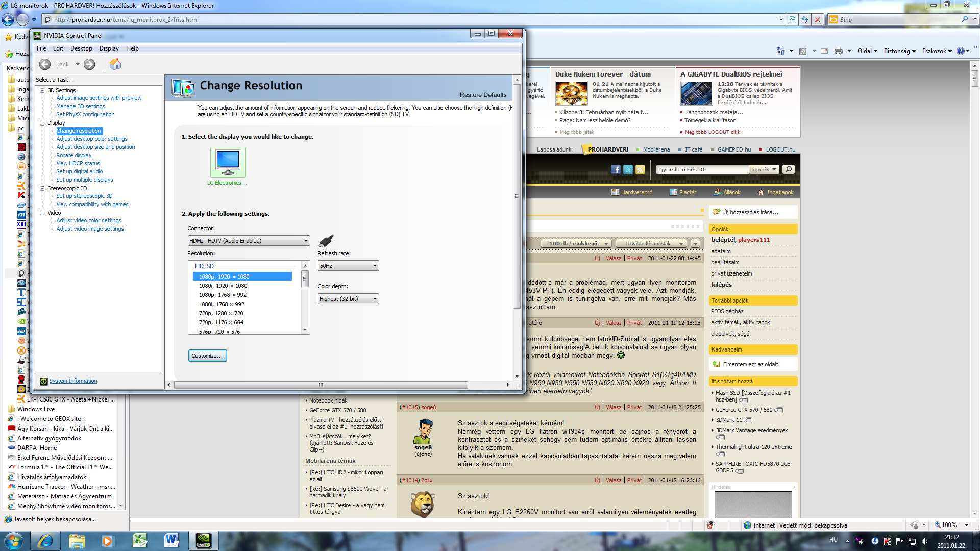Open the További fórumlisták dropdown
This screenshot has width=980, height=551.
click(651, 244)
